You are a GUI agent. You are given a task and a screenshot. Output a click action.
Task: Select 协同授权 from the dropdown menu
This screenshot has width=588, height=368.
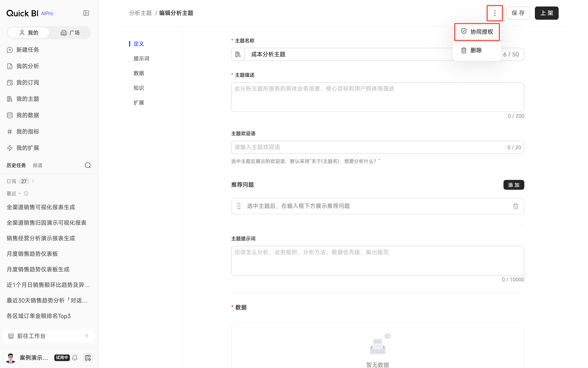[477, 32]
